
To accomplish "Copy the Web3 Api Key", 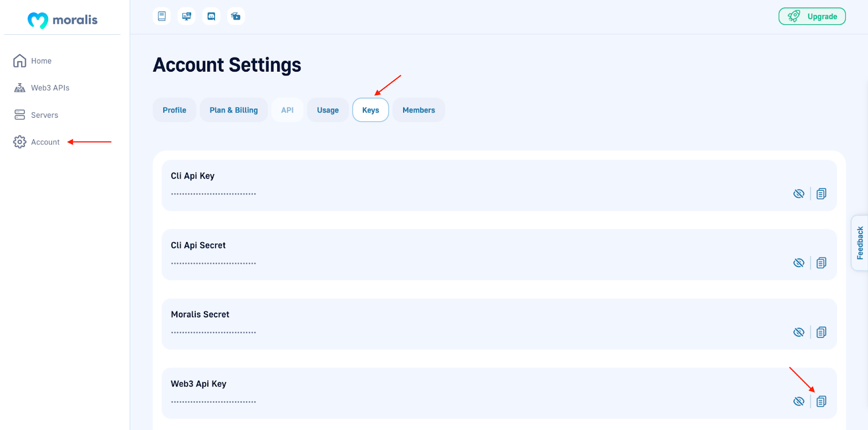I will (x=821, y=401).
